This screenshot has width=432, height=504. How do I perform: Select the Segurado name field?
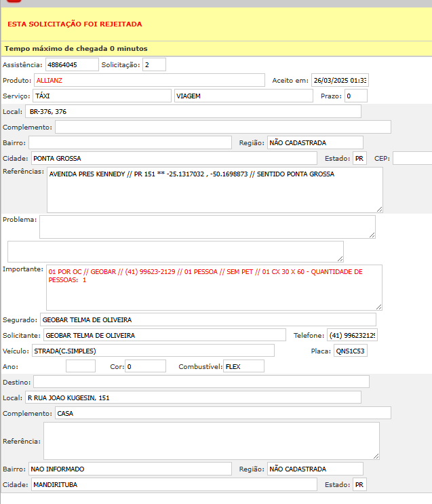point(208,319)
